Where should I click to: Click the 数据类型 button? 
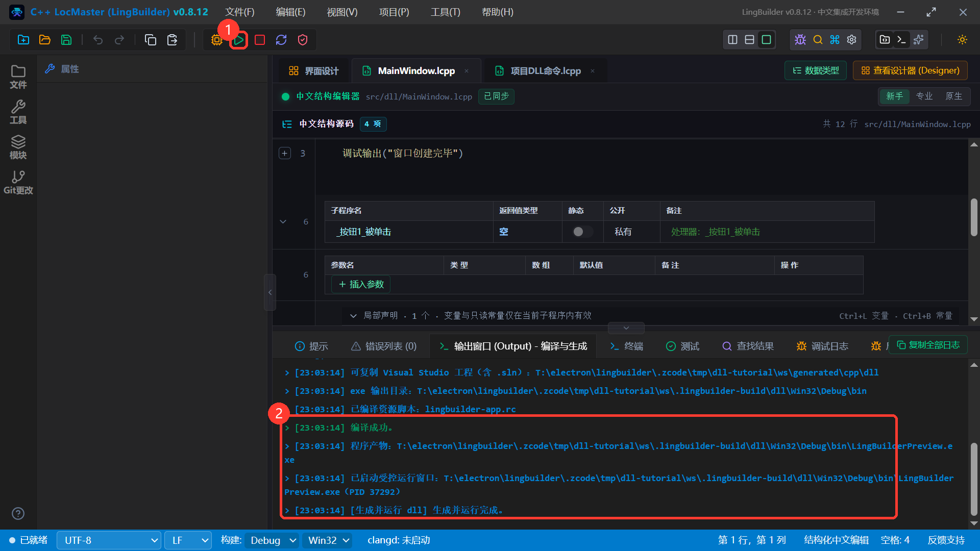[815, 70]
